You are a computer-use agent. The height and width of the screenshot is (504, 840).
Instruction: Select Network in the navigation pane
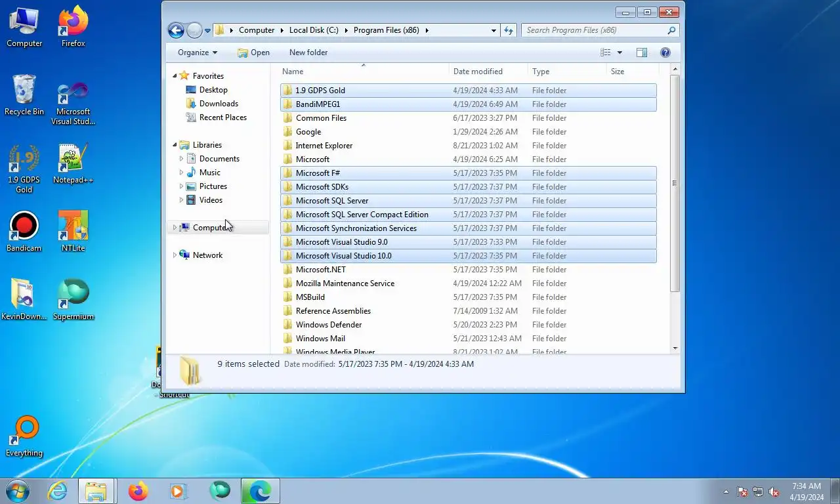point(207,255)
